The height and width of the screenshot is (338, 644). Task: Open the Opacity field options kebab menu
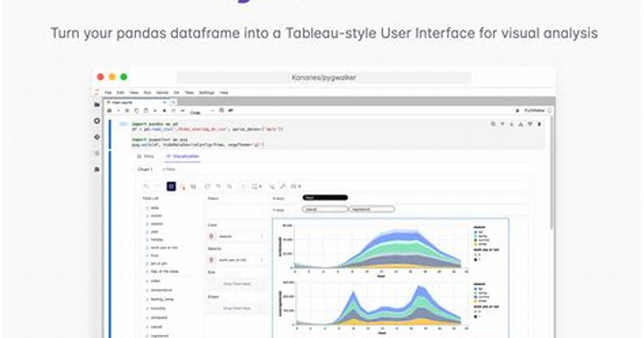[x=262, y=259]
